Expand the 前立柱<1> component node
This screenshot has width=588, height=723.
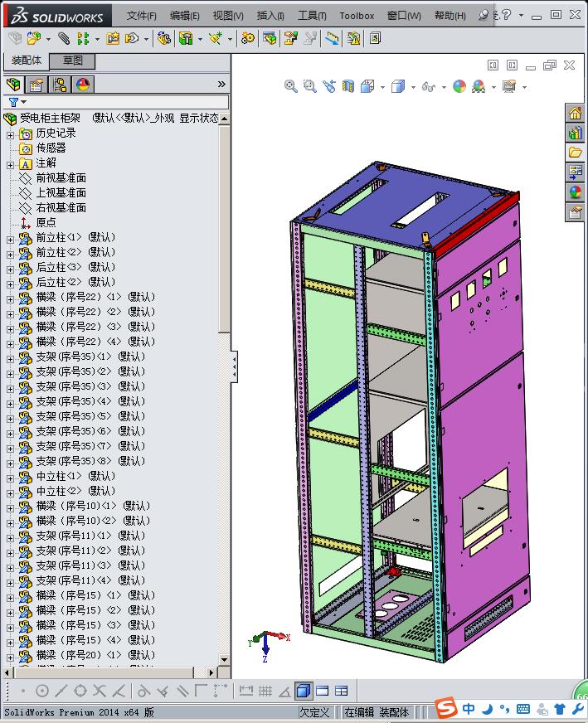[x=10, y=240]
